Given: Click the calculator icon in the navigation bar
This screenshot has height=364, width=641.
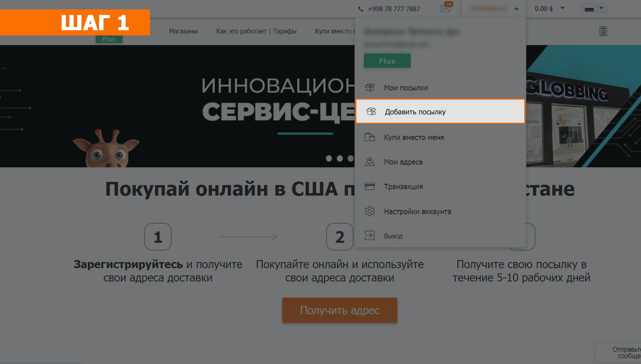Looking at the screenshot, I should [x=603, y=31].
